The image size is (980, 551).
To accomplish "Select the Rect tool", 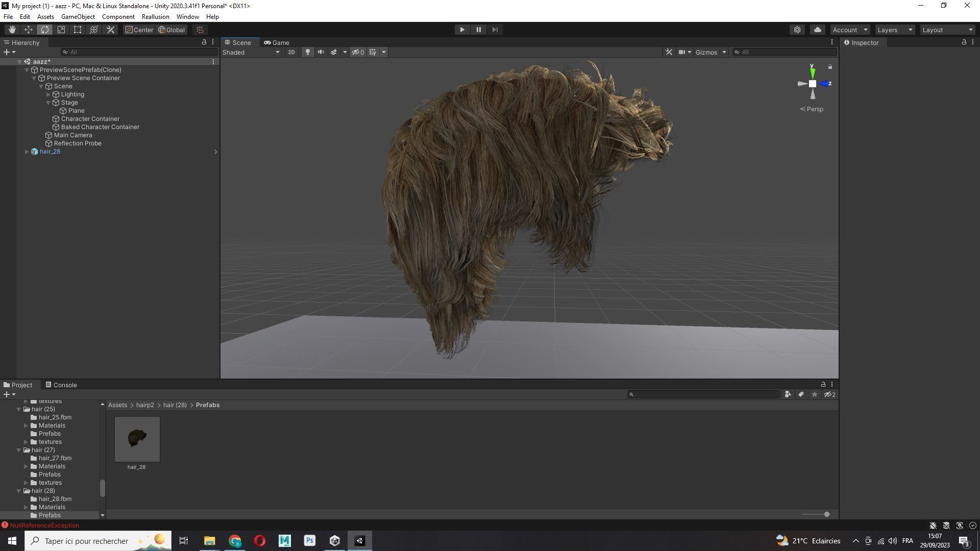I will point(78,30).
